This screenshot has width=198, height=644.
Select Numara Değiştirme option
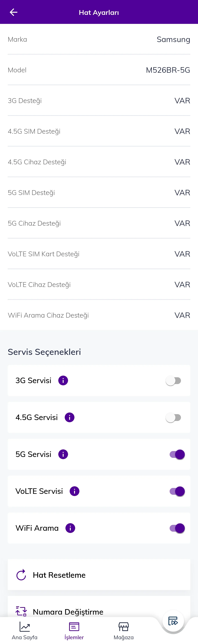[x=68, y=612]
